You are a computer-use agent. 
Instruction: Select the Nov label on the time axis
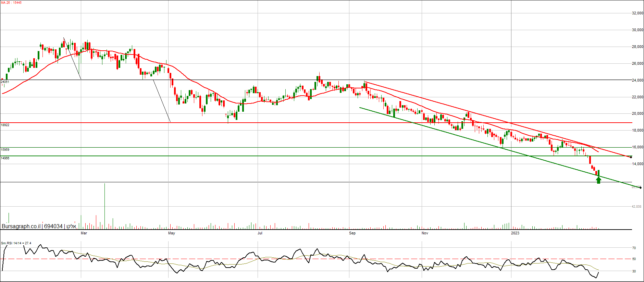pyautogui.click(x=425, y=233)
